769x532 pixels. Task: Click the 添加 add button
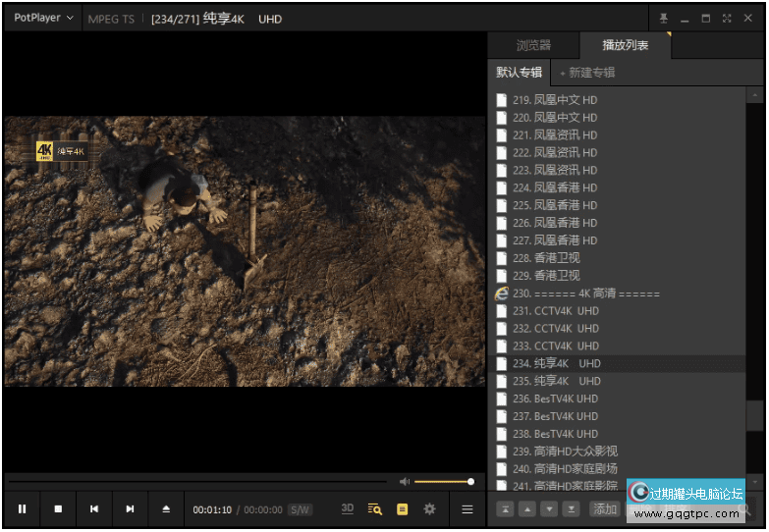point(605,509)
